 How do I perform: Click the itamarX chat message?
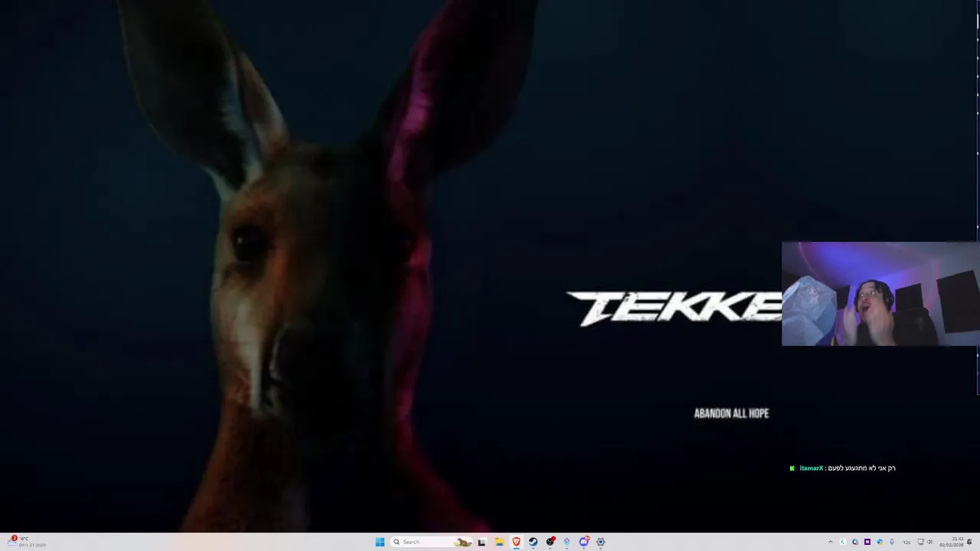click(843, 468)
